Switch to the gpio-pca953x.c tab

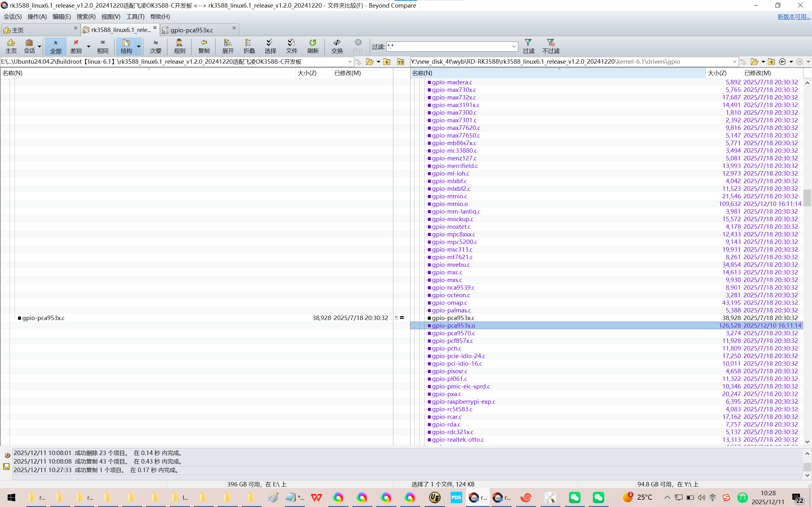coord(192,30)
